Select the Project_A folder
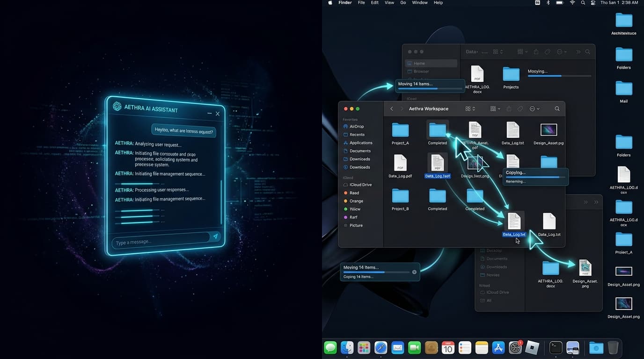 pos(400,134)
